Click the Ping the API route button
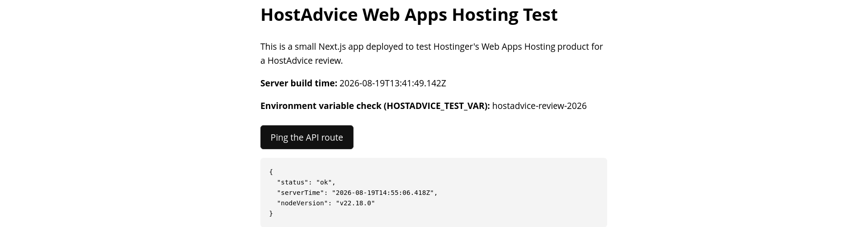Viewport: 868px width, 227px height. pyautogui.click(x=307, y=137)
